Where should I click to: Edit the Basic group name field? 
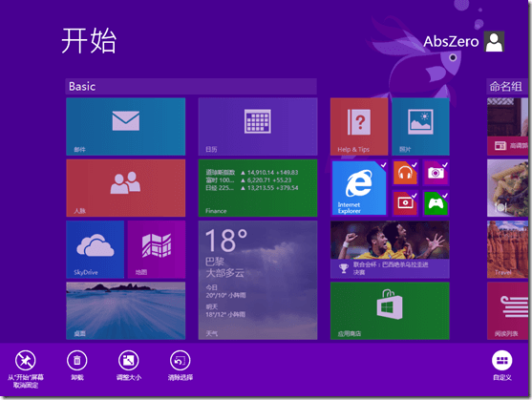[x=191, y=87]
